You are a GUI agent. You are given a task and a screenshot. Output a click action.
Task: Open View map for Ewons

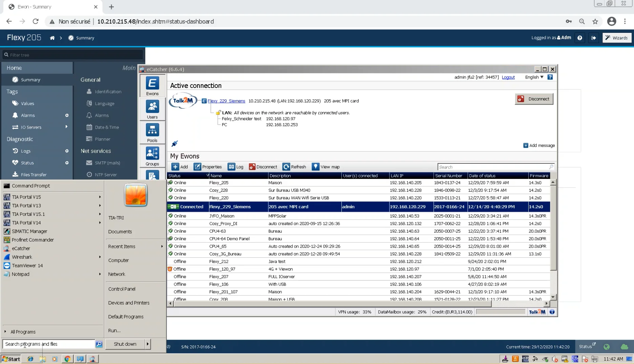[x=325, y=167]
